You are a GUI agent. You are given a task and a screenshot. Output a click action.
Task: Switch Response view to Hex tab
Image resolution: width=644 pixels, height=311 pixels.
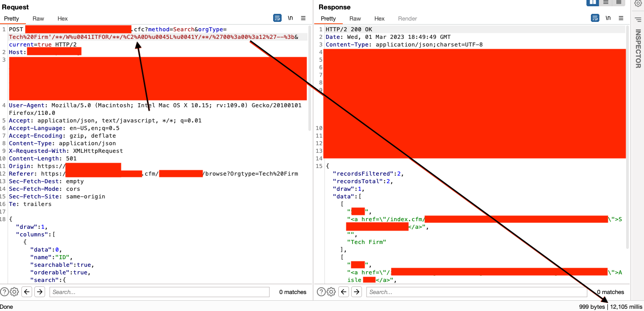point(379,19)
